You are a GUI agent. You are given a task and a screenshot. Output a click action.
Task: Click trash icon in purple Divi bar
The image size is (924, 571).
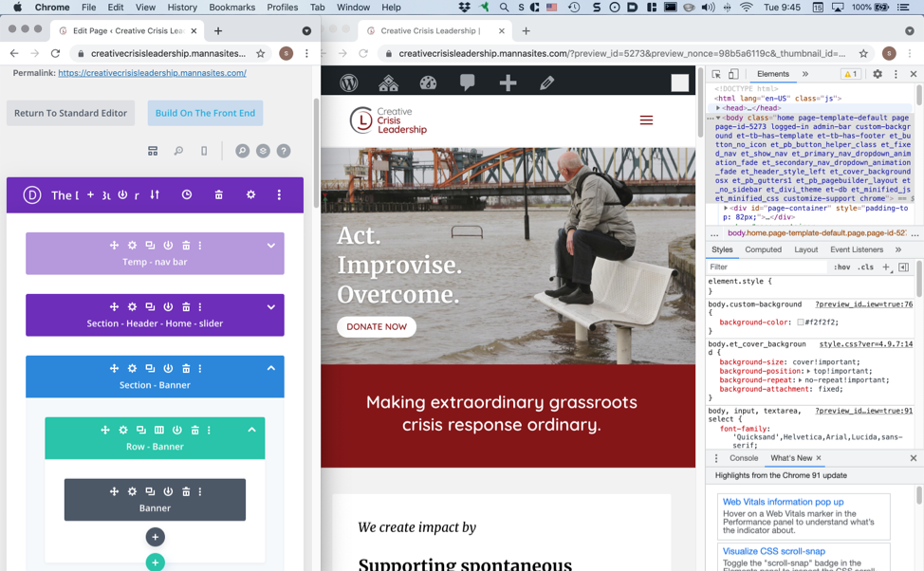click(x=218, y=194)
